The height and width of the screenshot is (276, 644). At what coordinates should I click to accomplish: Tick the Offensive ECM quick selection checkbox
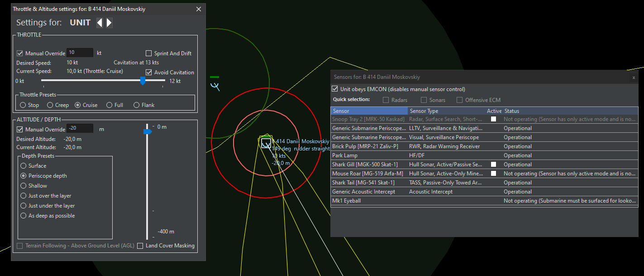point(459,100)
